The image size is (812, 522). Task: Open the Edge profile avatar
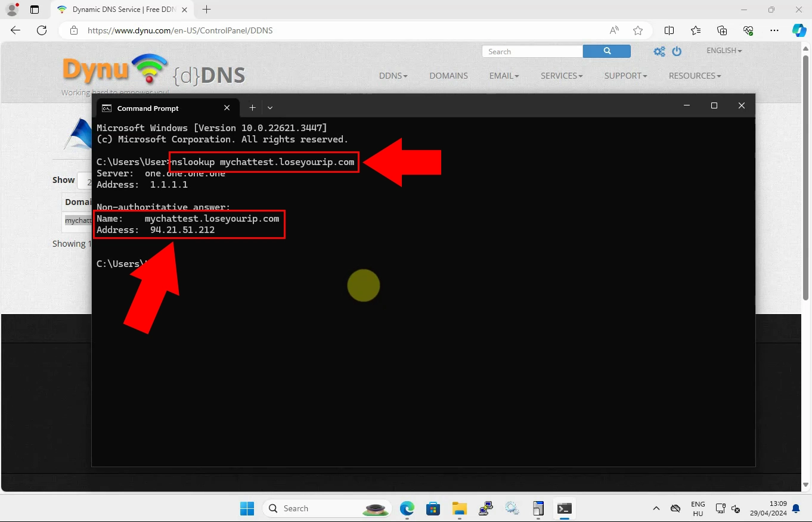(12, 10)
